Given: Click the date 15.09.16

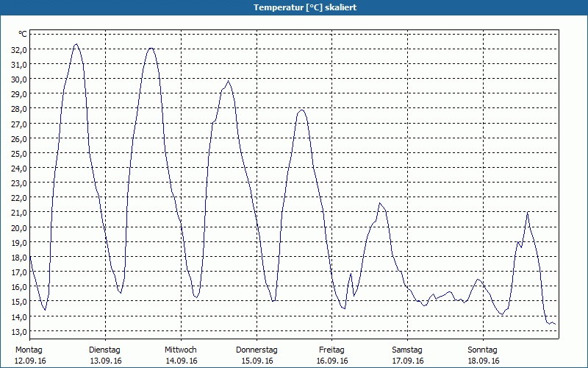Looking at the screenshot, I should pos(257,361).
